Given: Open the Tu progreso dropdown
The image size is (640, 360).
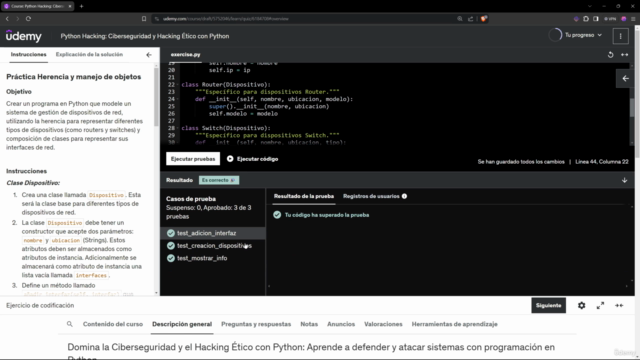Looking at the screenshot, I should (x=583, y=35).
